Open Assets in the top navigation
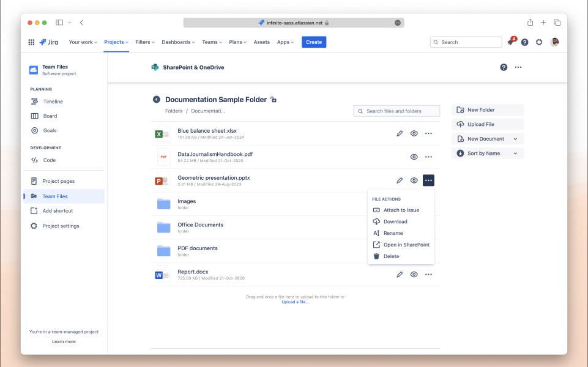The image size is (588, 367). pos(261,42)
